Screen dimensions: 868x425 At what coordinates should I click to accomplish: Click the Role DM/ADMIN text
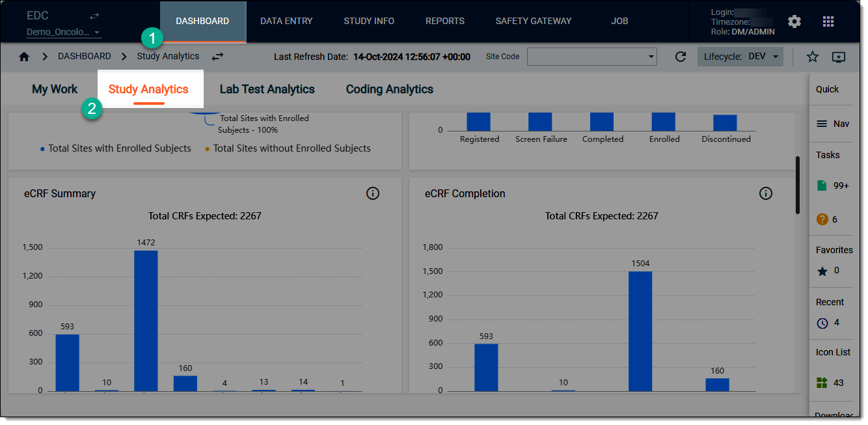pyautogui.click(x=742, y=32)
